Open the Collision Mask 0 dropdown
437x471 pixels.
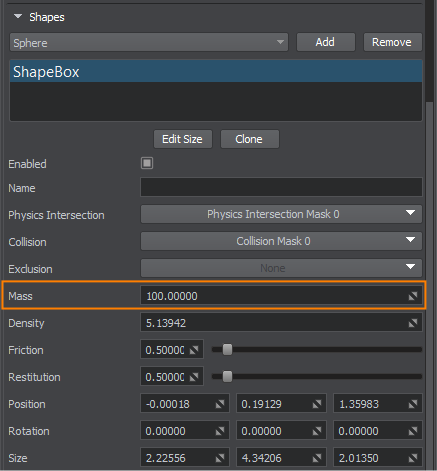pos(281,241)
